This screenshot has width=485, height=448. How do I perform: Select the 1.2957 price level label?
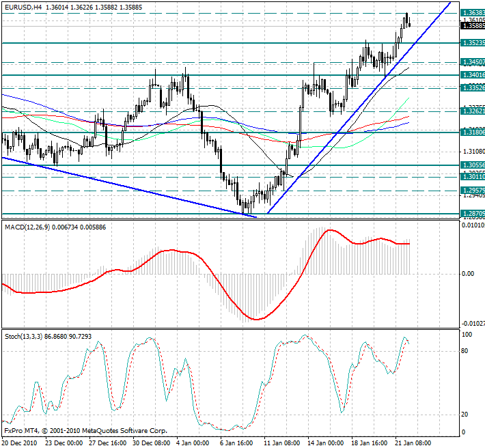473,190
